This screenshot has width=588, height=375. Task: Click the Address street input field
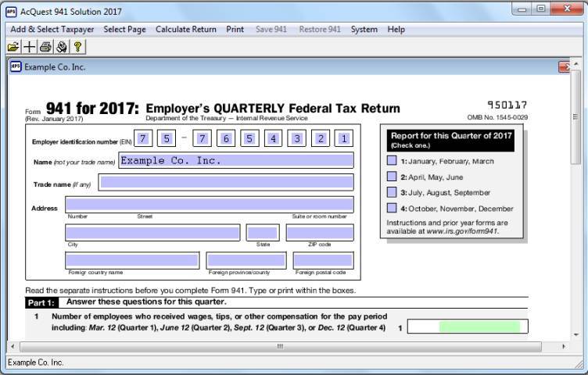[210, 205]
